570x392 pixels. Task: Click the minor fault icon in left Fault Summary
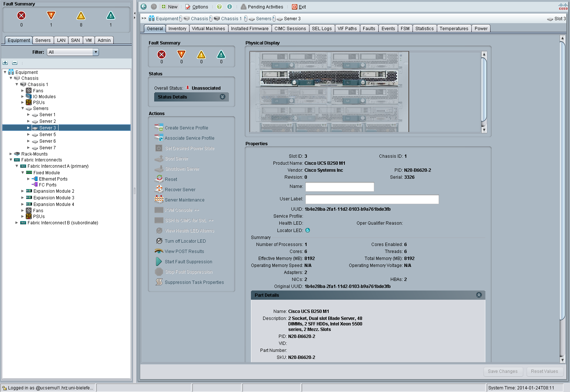coord(81,15)
